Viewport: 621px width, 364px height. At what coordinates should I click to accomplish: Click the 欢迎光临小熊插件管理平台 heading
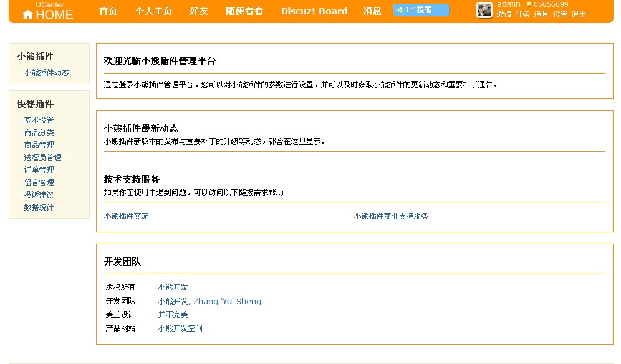tap(160, 61)
